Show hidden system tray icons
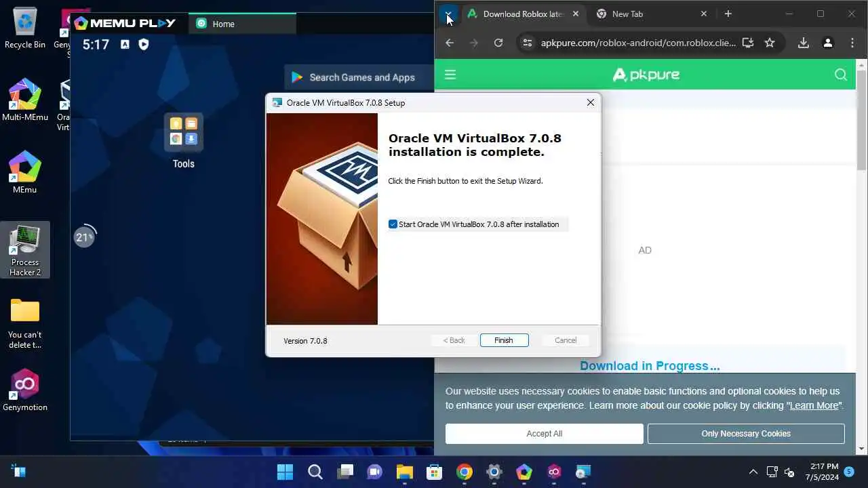868x488 pixels. (x=753, y=472)
